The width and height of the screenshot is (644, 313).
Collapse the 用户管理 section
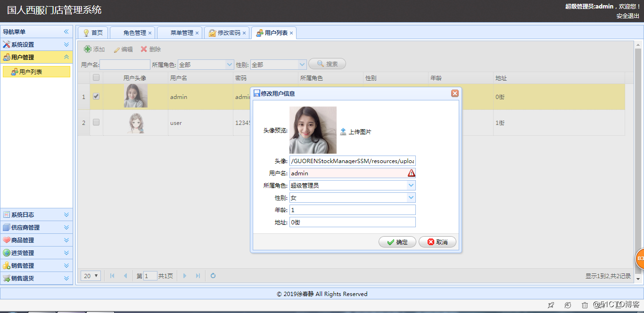point(66,57)
